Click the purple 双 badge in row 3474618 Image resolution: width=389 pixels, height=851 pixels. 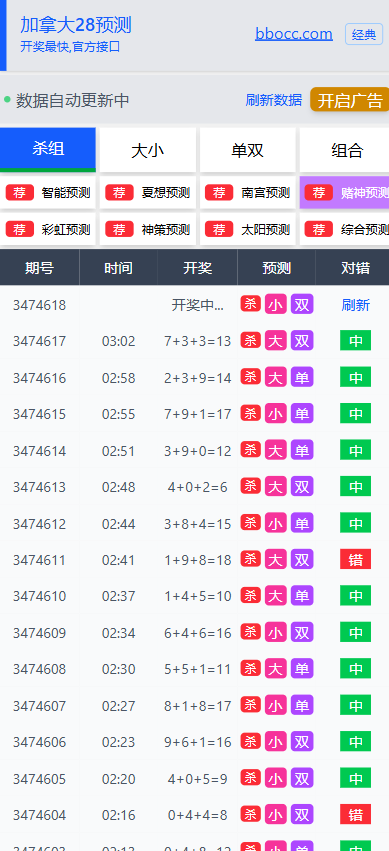[302, 304]
